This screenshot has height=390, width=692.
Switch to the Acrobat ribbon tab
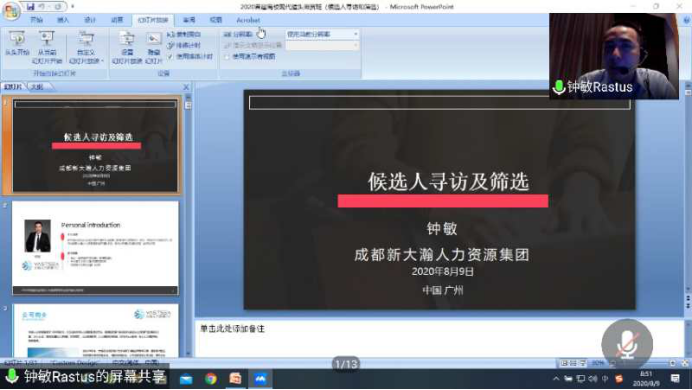pyautogui.click(x=248, y=20)
